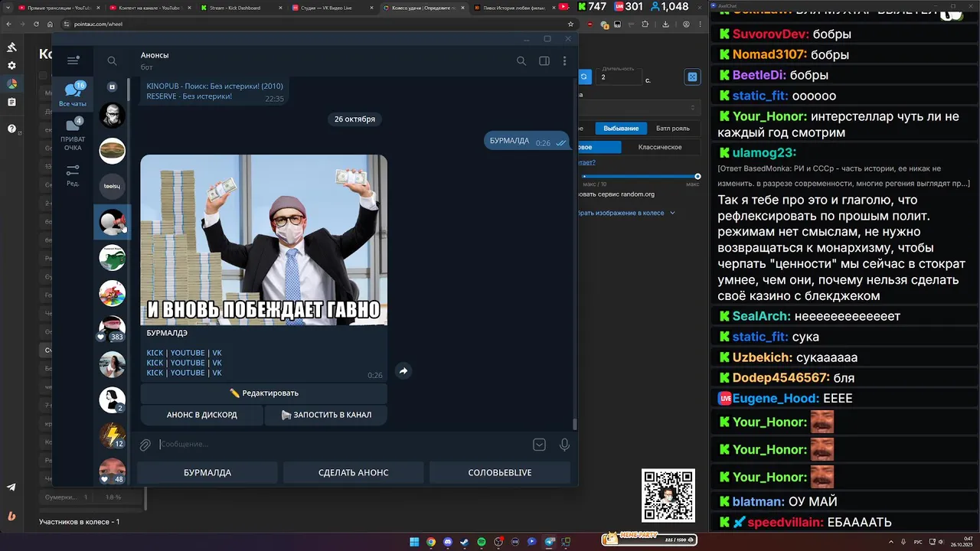Viewport: 980px width, 551px height.
Task: Open the teeisy chat avatar
Action: click(x=112, y=186)
